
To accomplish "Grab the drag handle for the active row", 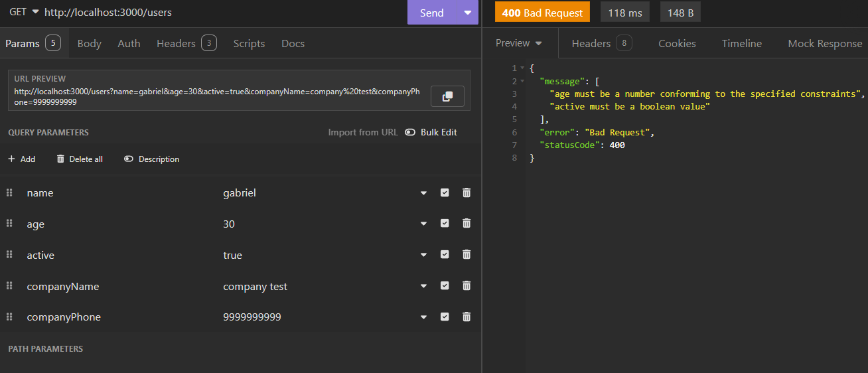I will tap(9, 254).
